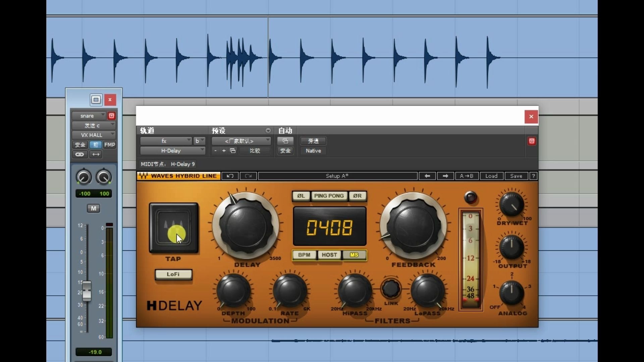644x362 pixels.
Task: Enable HOST tempo sync
Action: click(329, 255)
